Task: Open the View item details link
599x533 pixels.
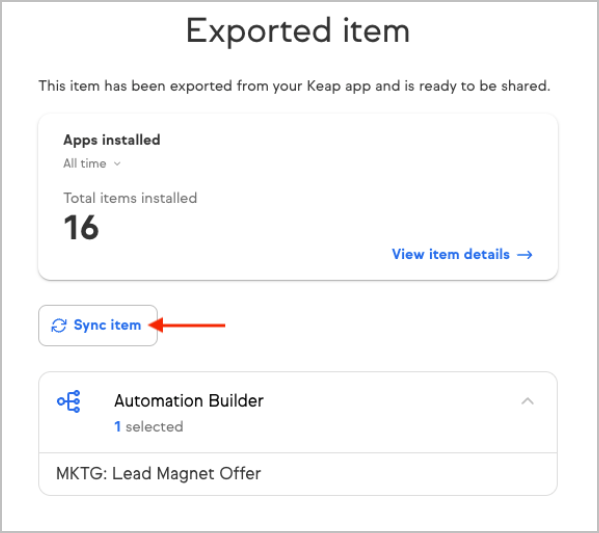Action: 462,254
